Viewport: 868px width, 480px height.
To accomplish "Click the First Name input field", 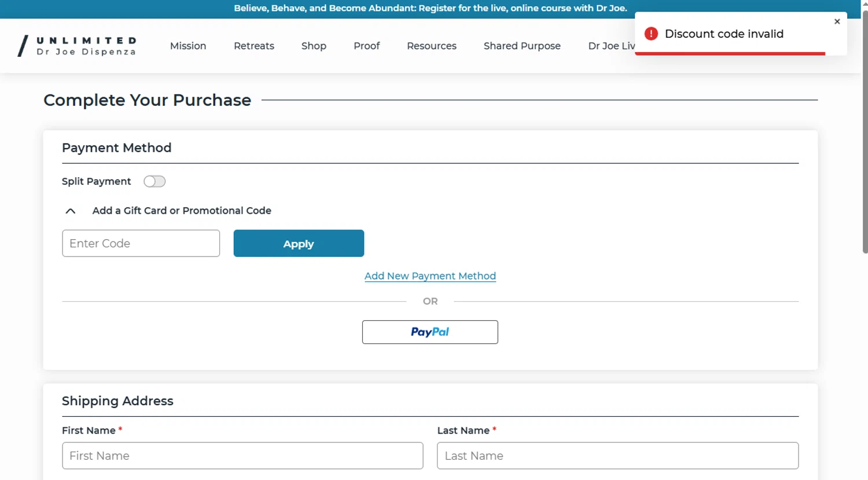I will (242, 456).
